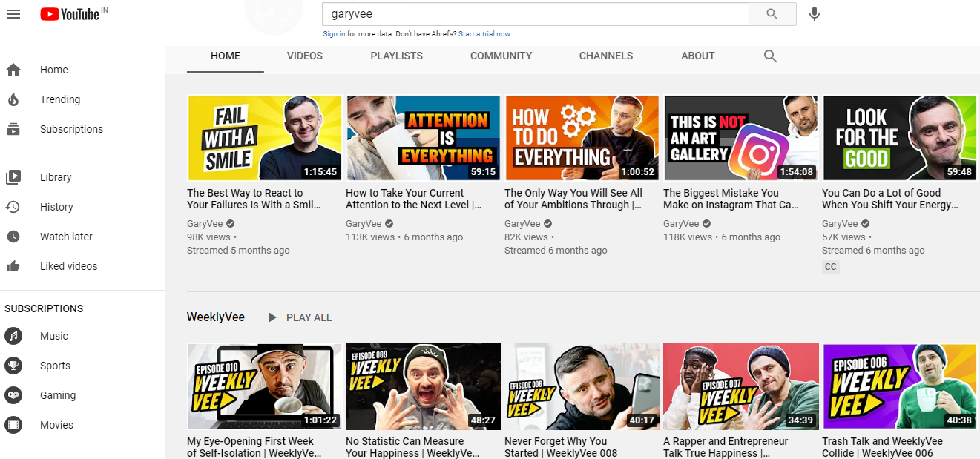Start voice search with microphone icon
980x459 pixels.
point(815,14)
